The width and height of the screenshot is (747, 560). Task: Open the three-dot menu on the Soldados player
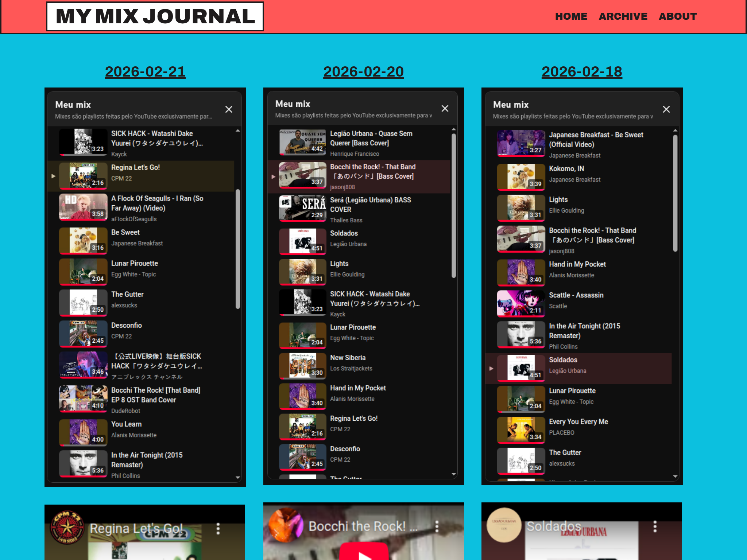point(655,527)
